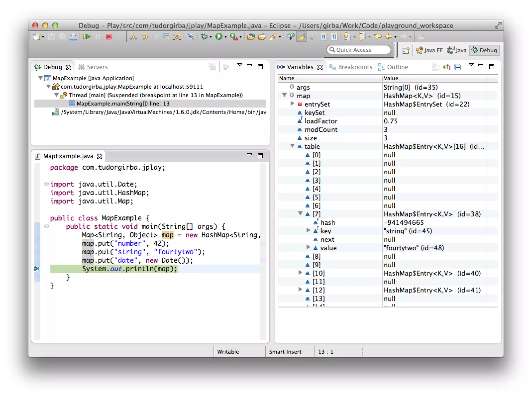Screen dimensions: 532x399
Task: Expand the table entry [10]
Action: tap(300, 273)
